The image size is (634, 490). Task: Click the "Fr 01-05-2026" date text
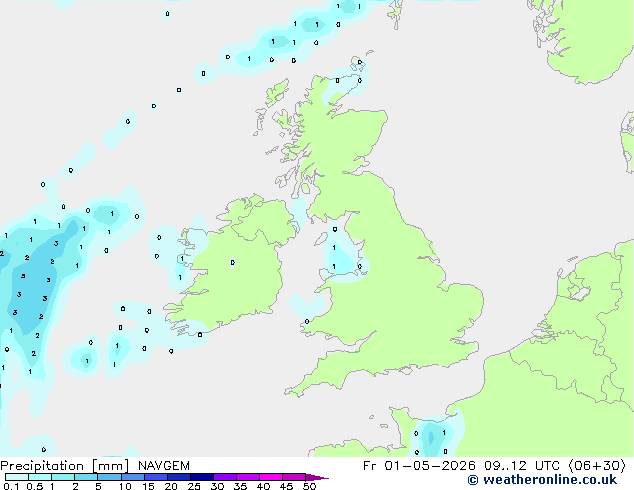(x=419, y=466)
